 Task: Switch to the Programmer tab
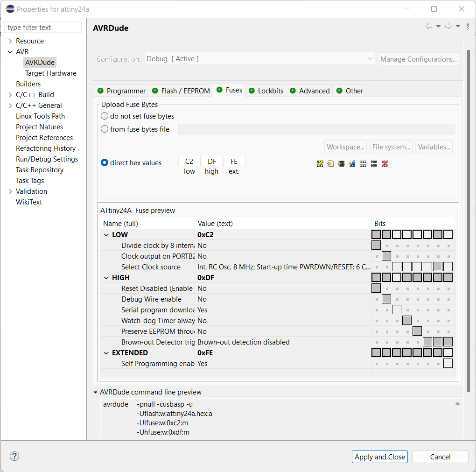pyautogui.click(x=121, y=91)
